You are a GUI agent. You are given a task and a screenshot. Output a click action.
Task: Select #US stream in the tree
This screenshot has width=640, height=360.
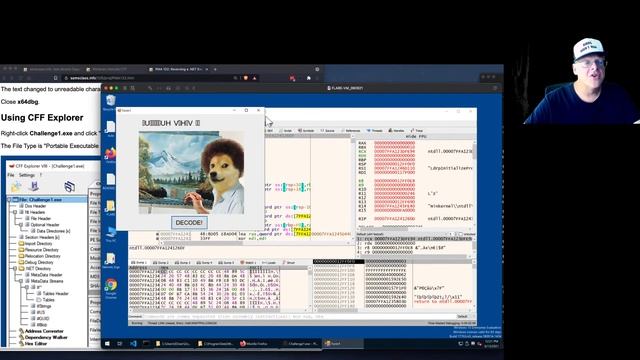[x=38, y=312]
